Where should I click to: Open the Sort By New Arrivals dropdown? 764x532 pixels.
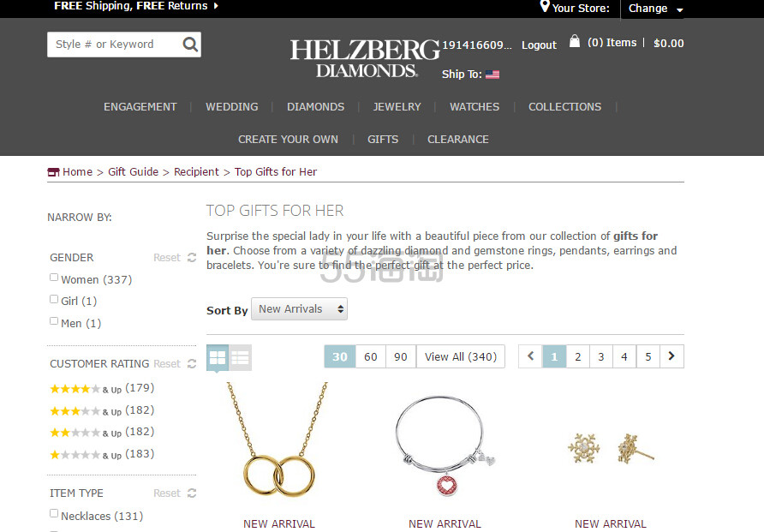click(299, 309)
